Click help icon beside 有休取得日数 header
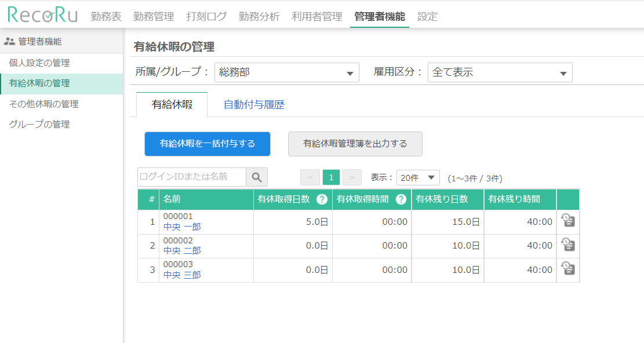This screenshot has height=343, width=644. point(323,199)
